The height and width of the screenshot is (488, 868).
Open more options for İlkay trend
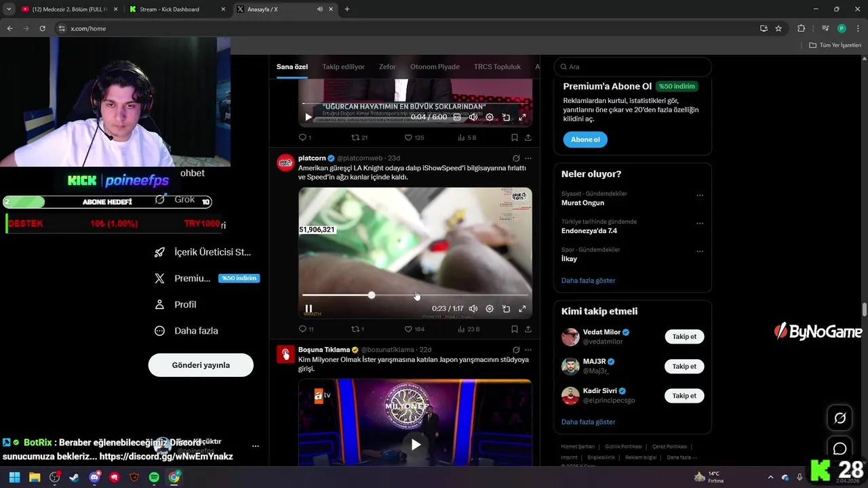pos(700,251)
